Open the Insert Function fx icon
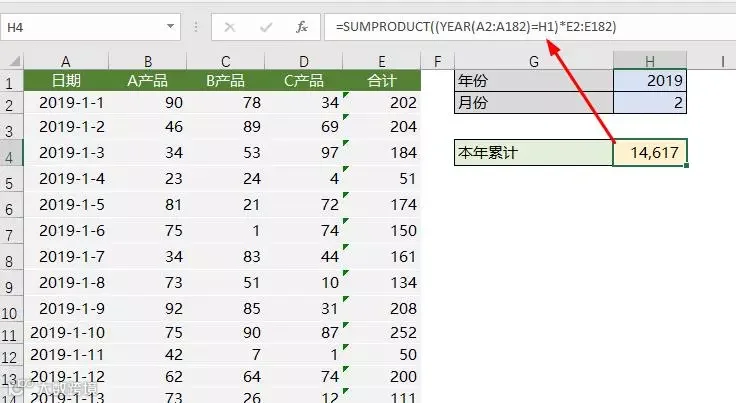Viewport: 736px width, 403px height. click(x=302, y=27)
